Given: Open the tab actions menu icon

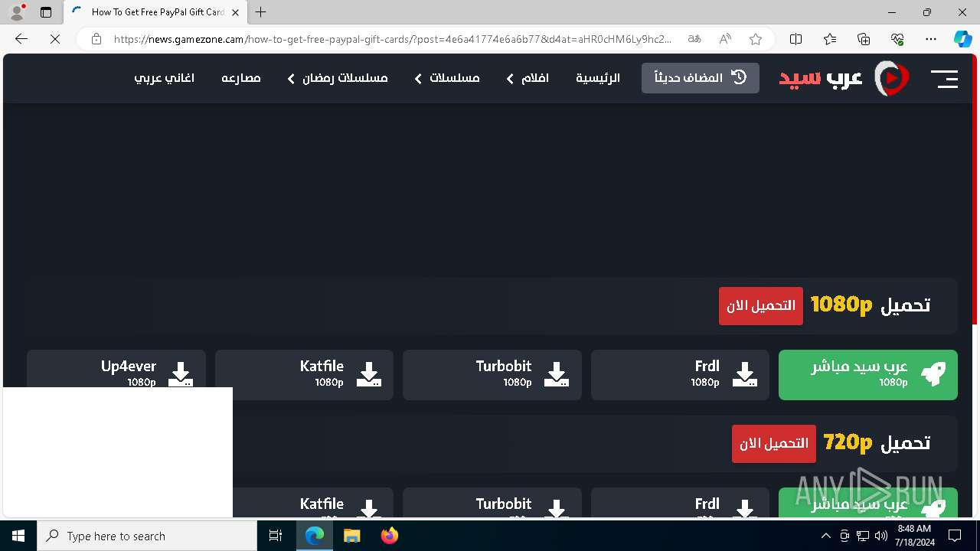Looking at the screenshot, I should tap(46, 12).
